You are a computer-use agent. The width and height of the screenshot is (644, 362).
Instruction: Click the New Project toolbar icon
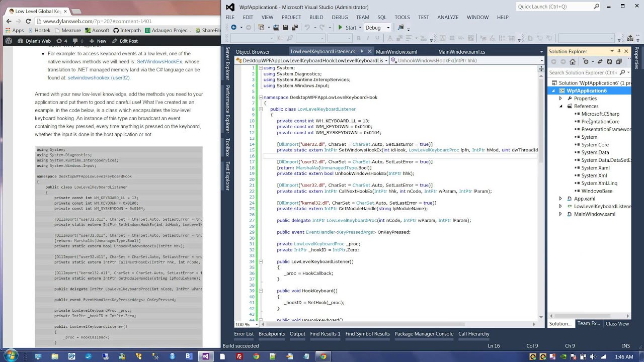(261, 28)
